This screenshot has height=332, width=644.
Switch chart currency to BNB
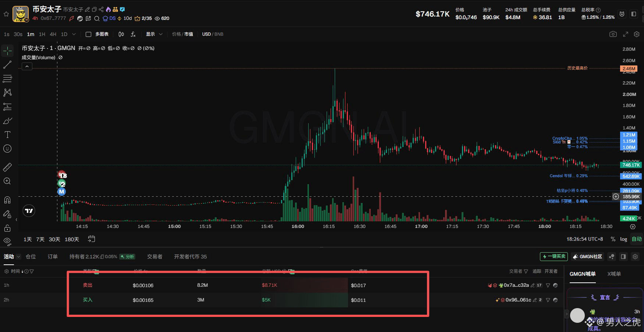pos(219,34)
